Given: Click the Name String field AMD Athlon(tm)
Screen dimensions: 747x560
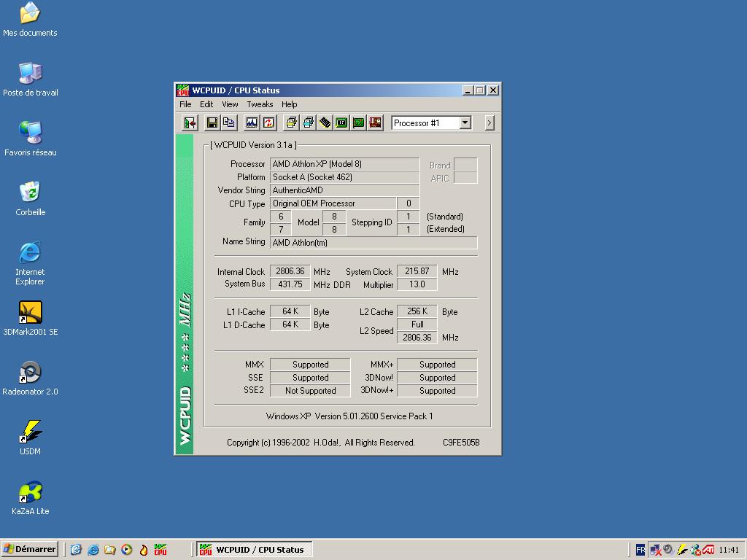Looking at the screenshot, I should pos(373,242).
